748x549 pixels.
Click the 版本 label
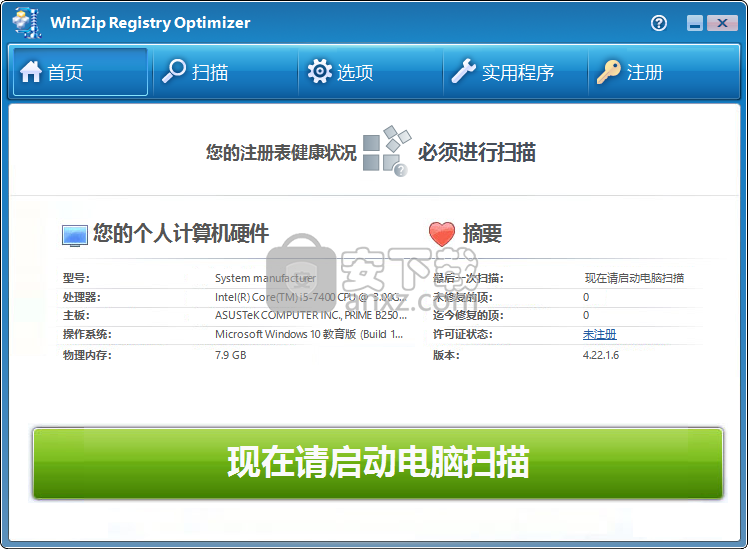pyautogui.click(x=446, y=355)
